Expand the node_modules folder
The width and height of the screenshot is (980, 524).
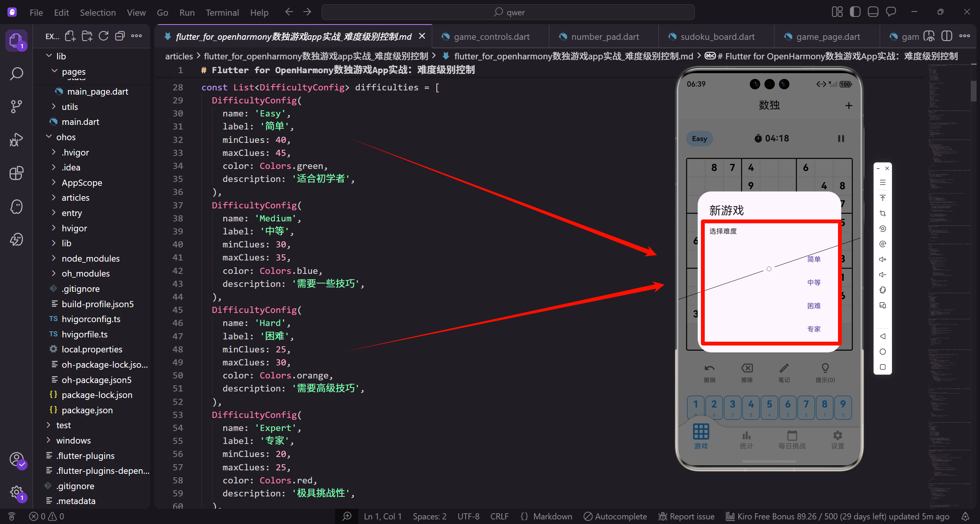click(x=90, y=259)
